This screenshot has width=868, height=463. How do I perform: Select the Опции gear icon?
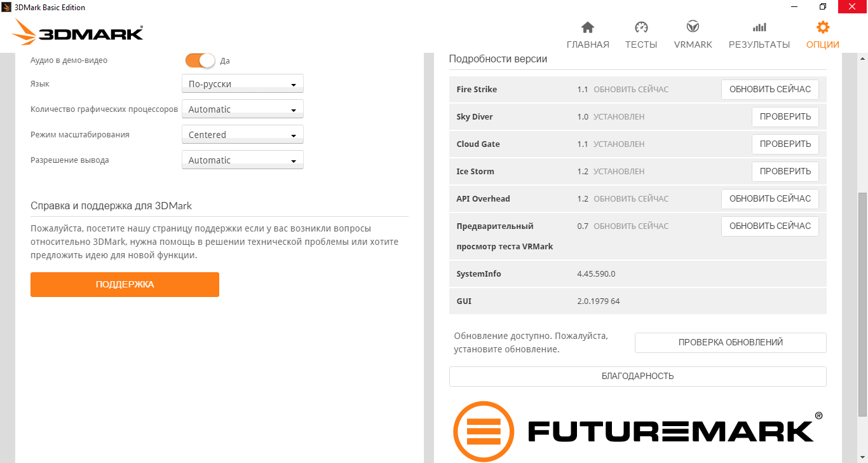click(823, 27)
